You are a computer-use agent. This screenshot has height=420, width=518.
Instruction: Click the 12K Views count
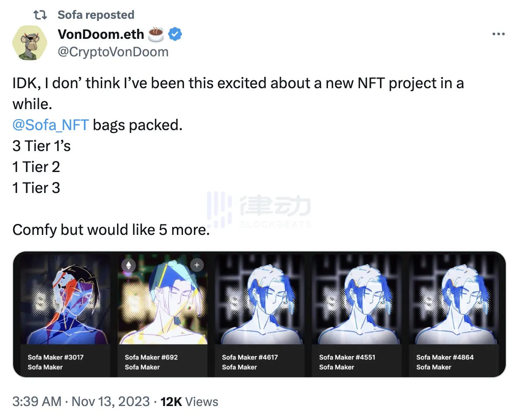pos(190,402)
